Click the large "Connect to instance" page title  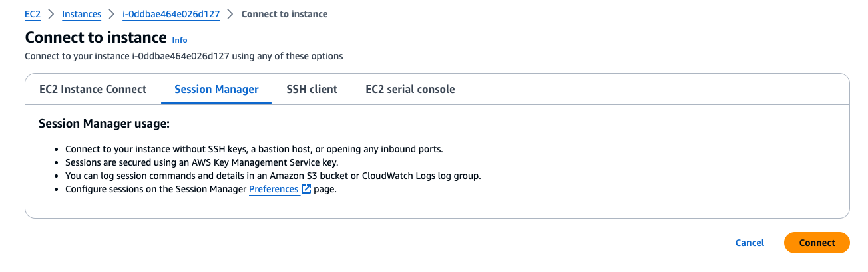pos(95,37)
